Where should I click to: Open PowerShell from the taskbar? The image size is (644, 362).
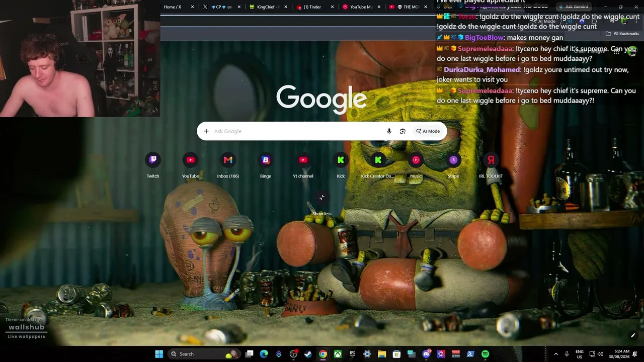pos(470,354)
